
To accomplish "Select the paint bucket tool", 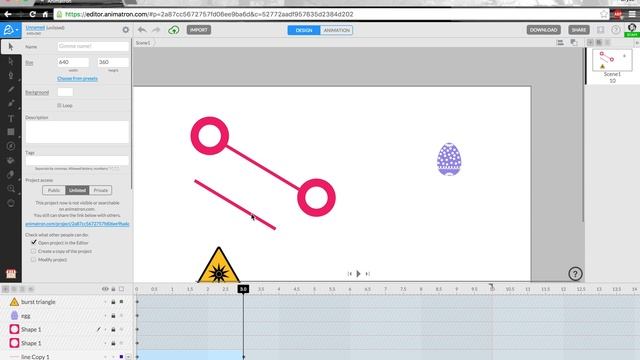I will pyautogui.click(x=11, y=160).
